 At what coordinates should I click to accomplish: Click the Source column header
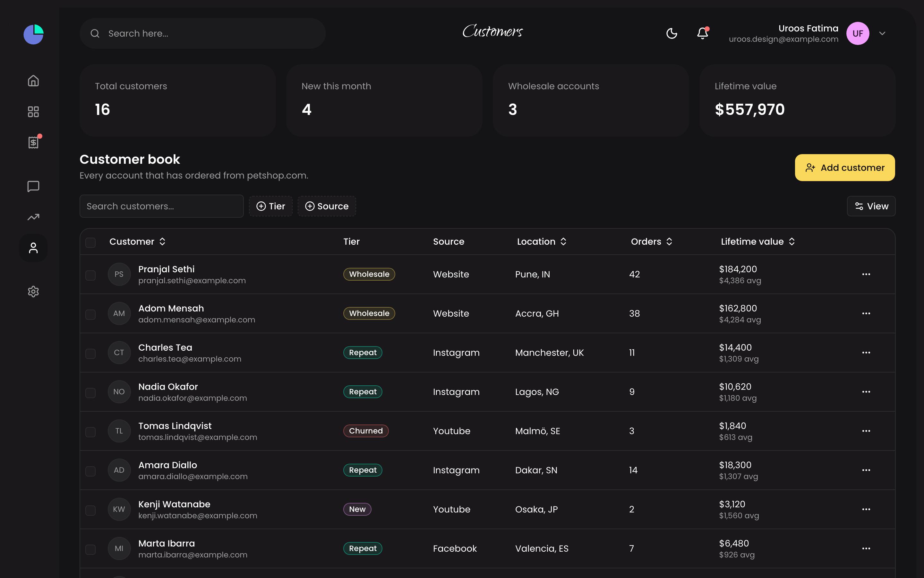click(449, 241)
